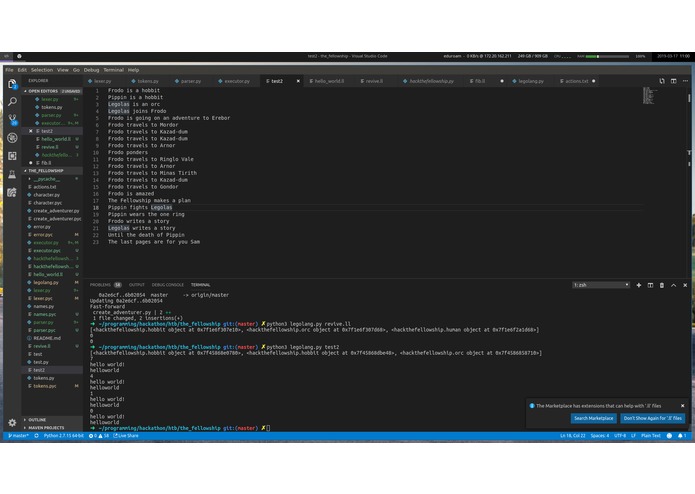Open the errors and warnings status item
Image resolution: width=695 pixels, height=494 pixels.
click(98, 436)
